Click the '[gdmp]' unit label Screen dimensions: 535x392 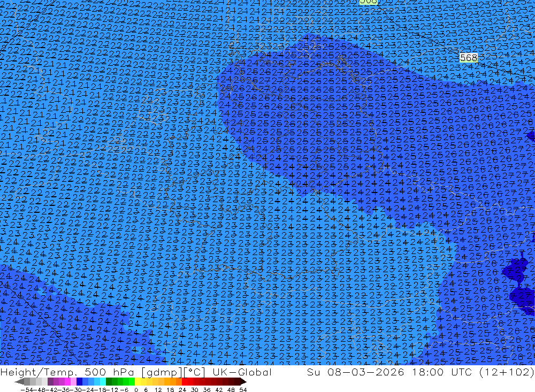162,372
